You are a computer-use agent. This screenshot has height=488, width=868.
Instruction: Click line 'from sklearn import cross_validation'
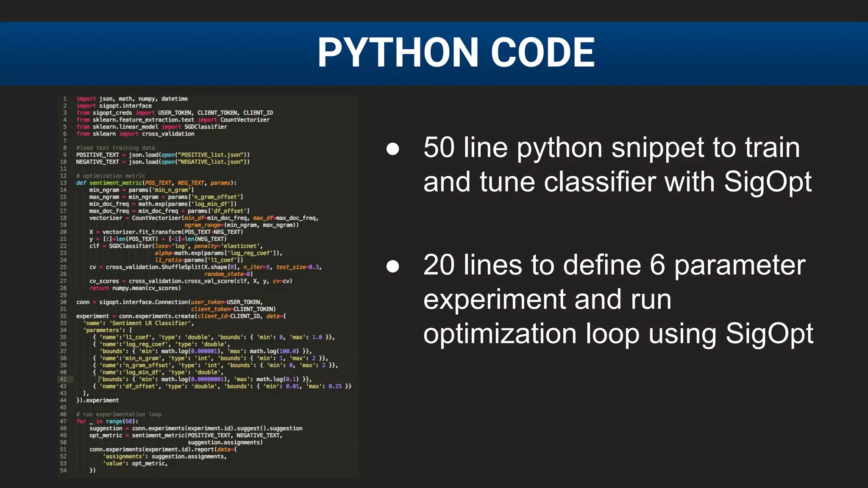tap(135, 134)
